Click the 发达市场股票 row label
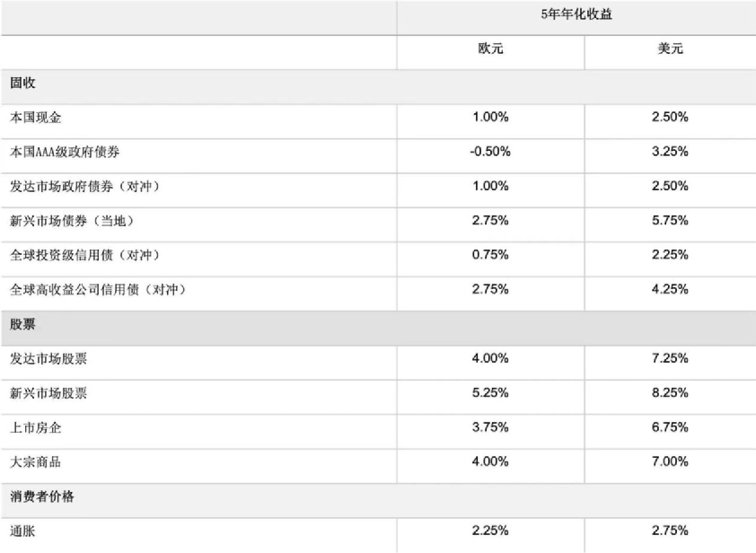 pyautogui.click(x=48, y=358)
